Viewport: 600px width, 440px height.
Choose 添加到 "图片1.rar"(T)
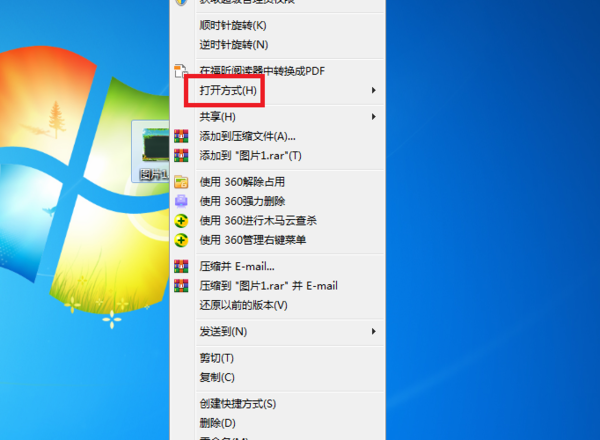click(x=250, y=156)
